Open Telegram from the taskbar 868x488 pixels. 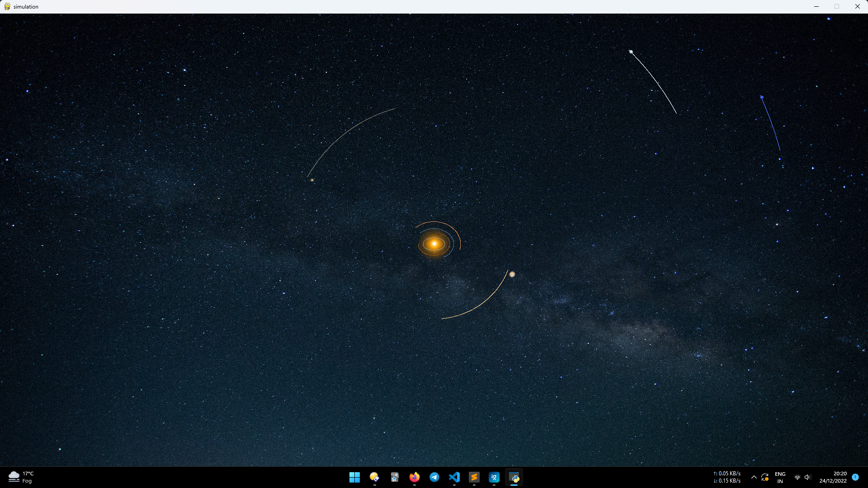pos(434,477)
